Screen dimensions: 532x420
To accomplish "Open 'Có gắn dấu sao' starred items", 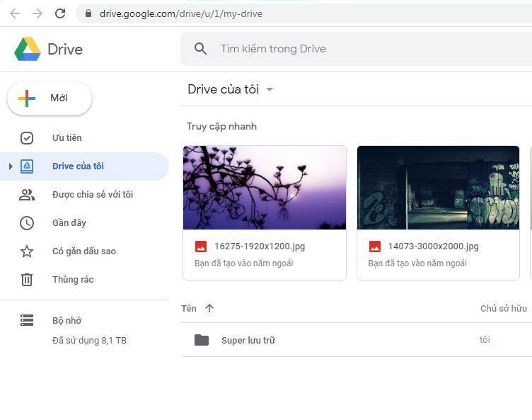I will (x=84, y=251).
